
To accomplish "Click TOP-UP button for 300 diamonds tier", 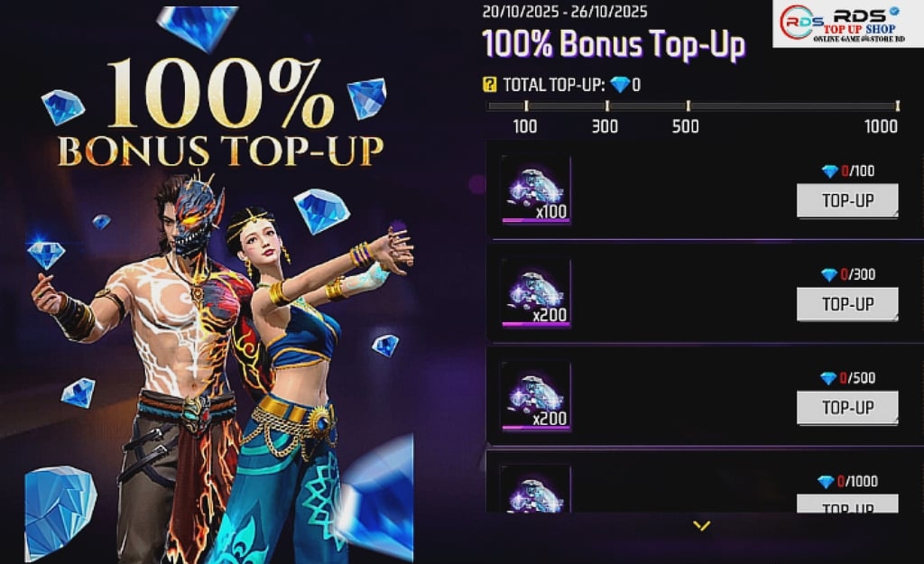I will tap(847, 304).
